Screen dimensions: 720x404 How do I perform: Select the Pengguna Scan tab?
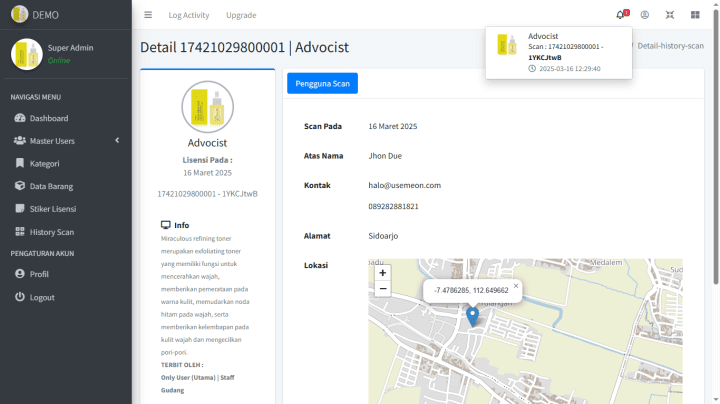point(322,84)
